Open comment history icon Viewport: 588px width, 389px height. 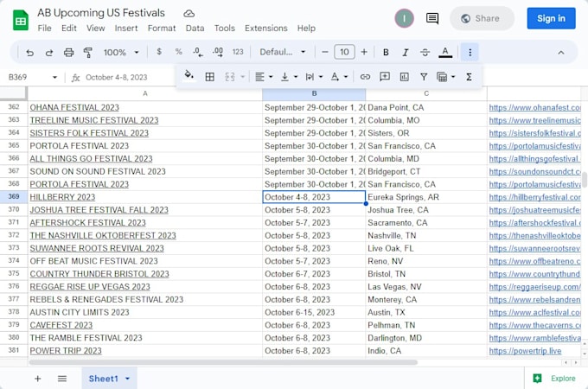[432, 18]
